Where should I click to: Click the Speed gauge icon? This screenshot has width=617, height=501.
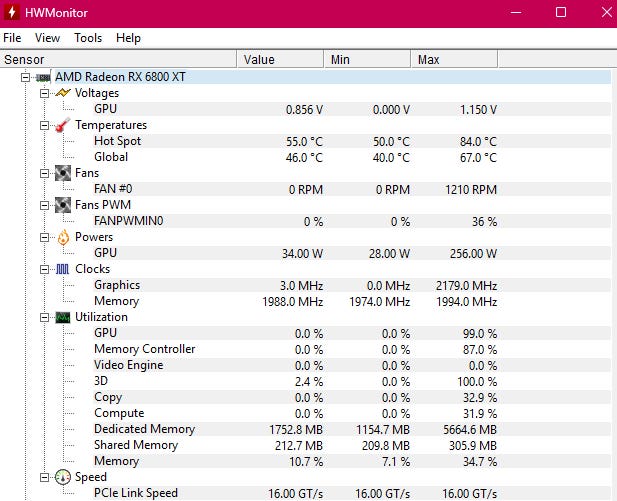[x=63, y=477]
